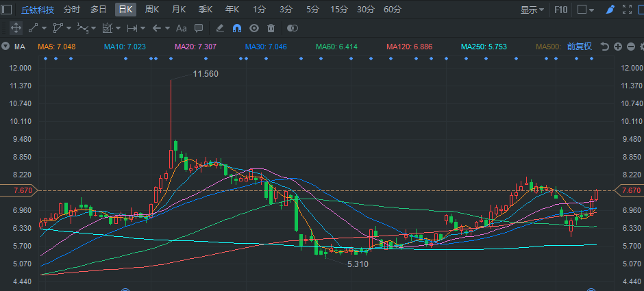Click the 5.310 low price label

pyautogui.click(x=358, y=264)
